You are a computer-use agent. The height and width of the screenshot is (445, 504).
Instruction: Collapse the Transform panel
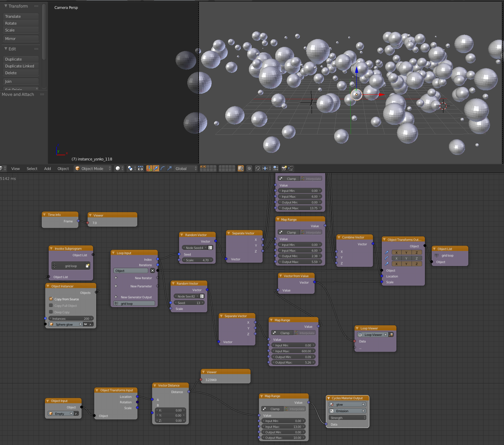6,6
